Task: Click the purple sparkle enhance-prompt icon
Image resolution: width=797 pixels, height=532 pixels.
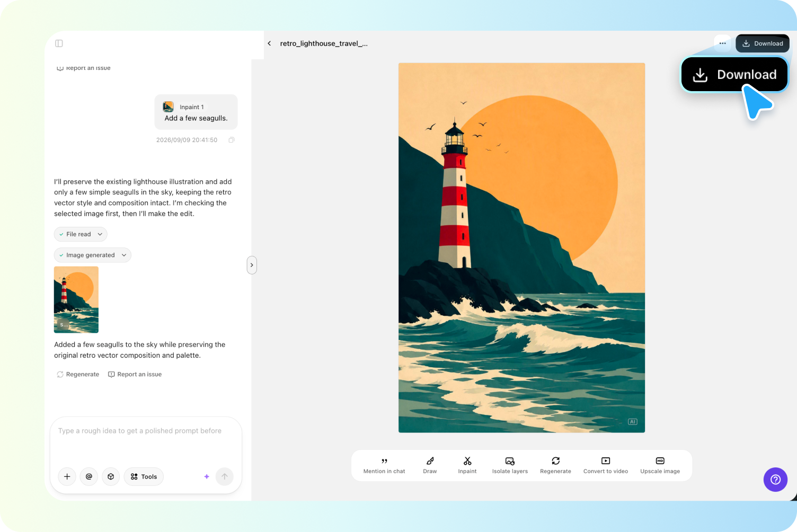Action: (207, 476)
